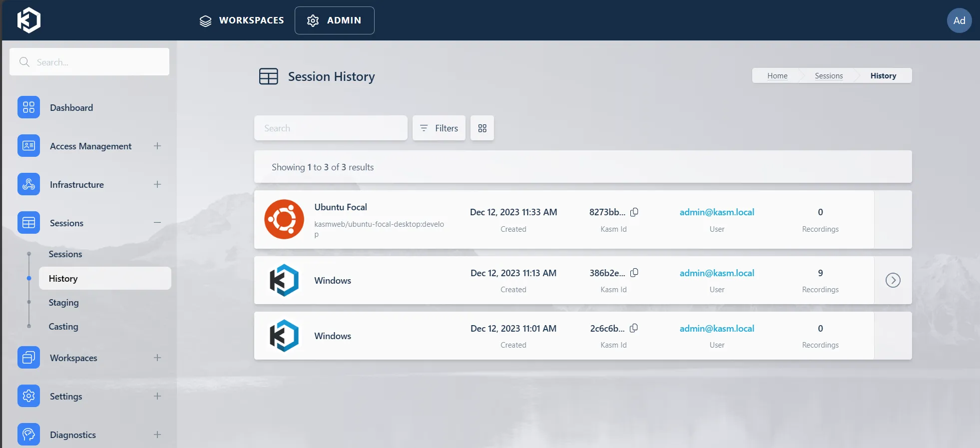The width and height of the screenshot is (980, 448).
Task: Expand Infrastructure plus sign
Action: tap(157, 184)
